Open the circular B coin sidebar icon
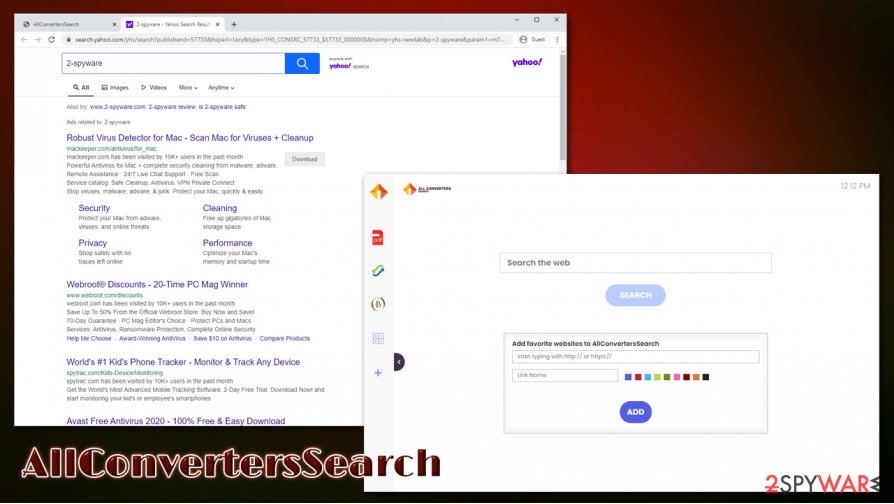Image resolution: width=894 pixels, height=504 pixels. tap(378, 304)
